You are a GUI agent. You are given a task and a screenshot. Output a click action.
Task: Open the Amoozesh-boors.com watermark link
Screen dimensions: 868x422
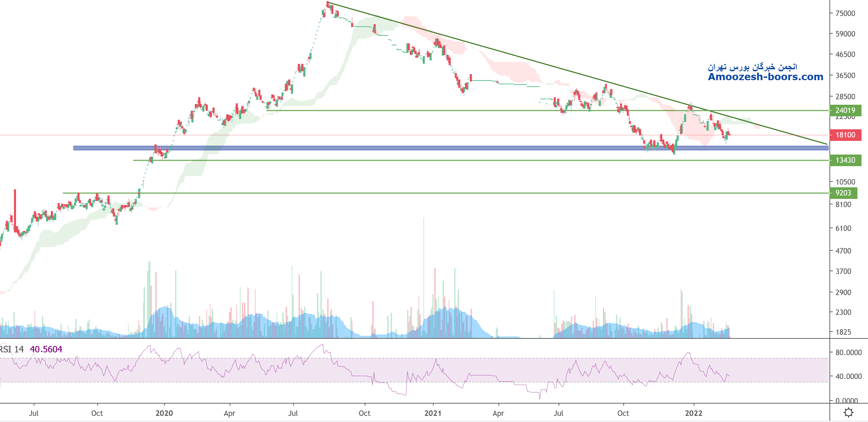pyautogui.click(x=765, y=77)
